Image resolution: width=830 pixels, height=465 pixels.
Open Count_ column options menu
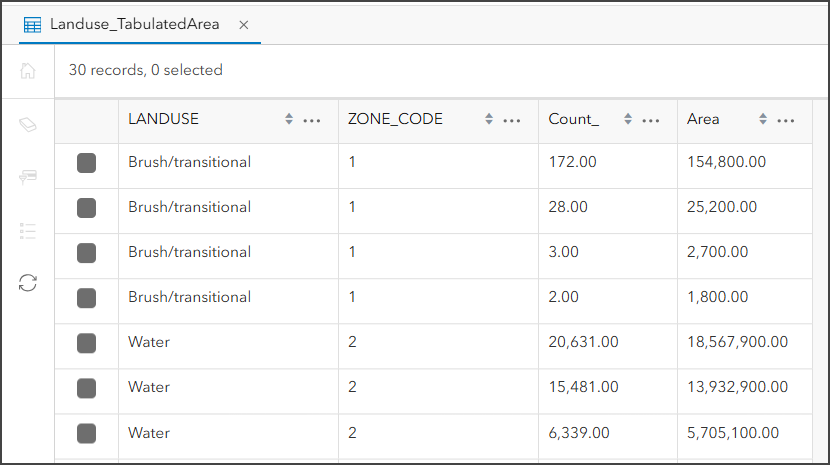click(x=651, y=120)
